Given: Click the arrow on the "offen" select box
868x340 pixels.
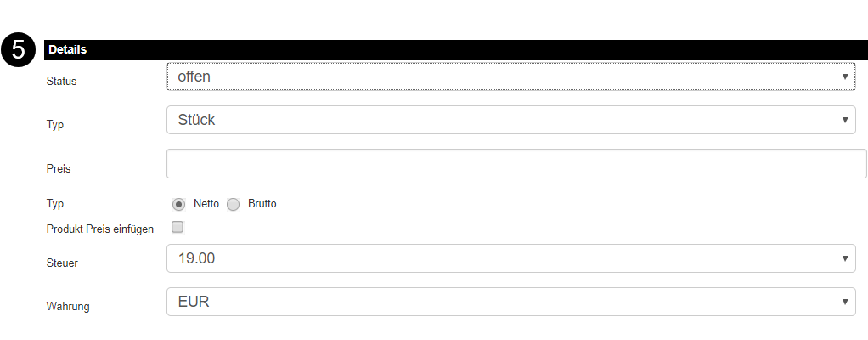Looking at the screenshot, I should tap(845, 76).
